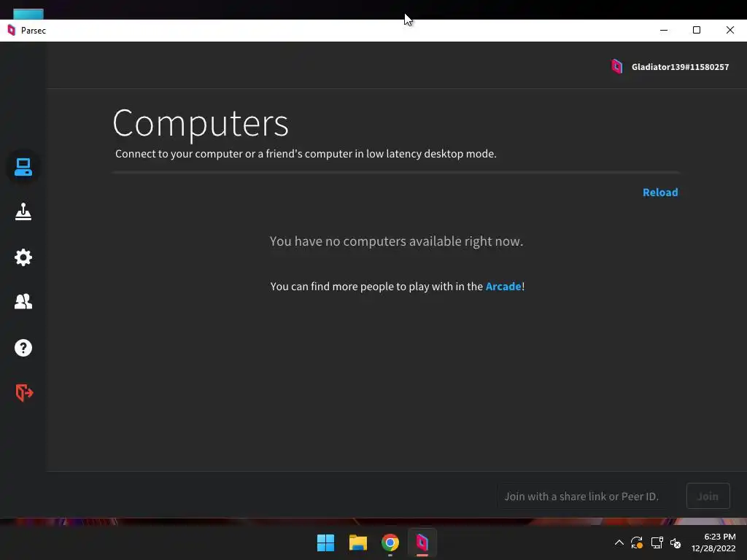Click username Gladiator139#11580257
This screenshot has height=560, width=747.
pos(680,67)
